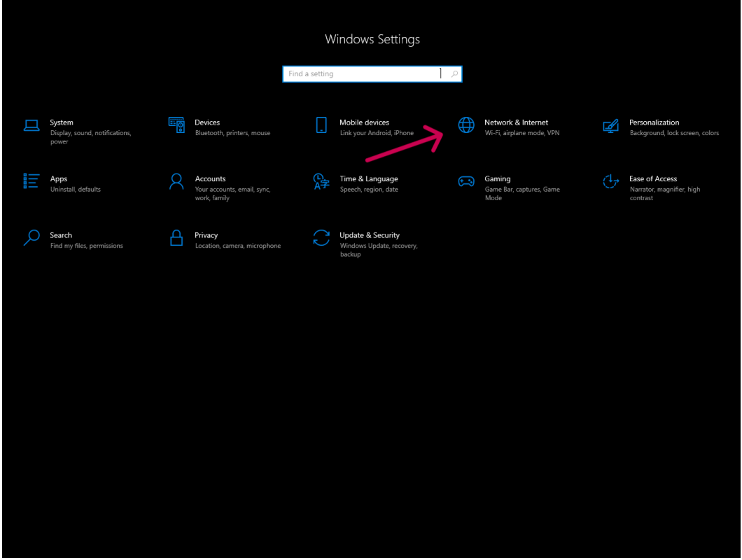
Task: Open the Apps title
Action: [x=59, y=179]
